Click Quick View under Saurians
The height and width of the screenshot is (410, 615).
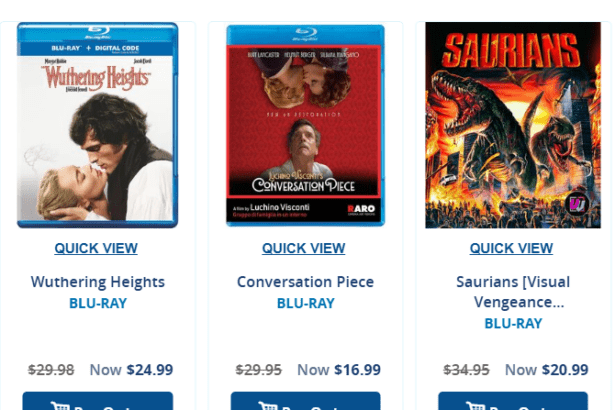click(x=511, y=248)
